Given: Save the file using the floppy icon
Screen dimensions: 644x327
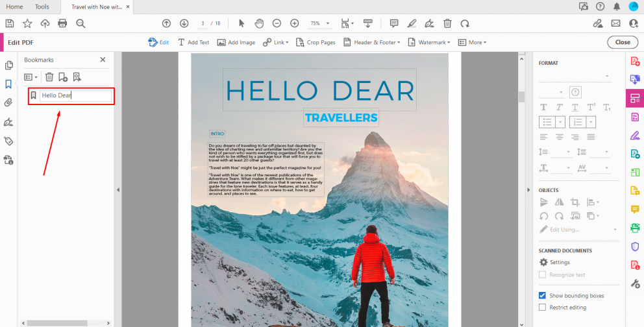Looking at the screenshot, I should 10,23.
